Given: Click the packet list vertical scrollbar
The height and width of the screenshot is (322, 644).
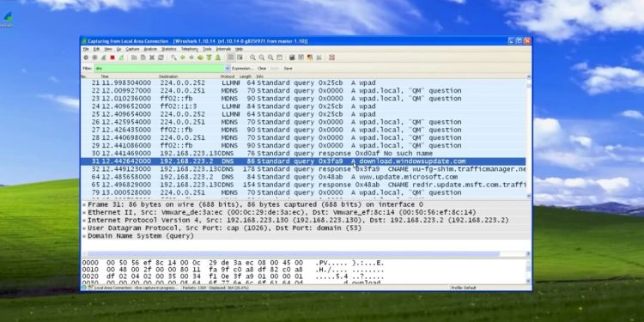Looking at the screenshot, I should coord(529,137).
